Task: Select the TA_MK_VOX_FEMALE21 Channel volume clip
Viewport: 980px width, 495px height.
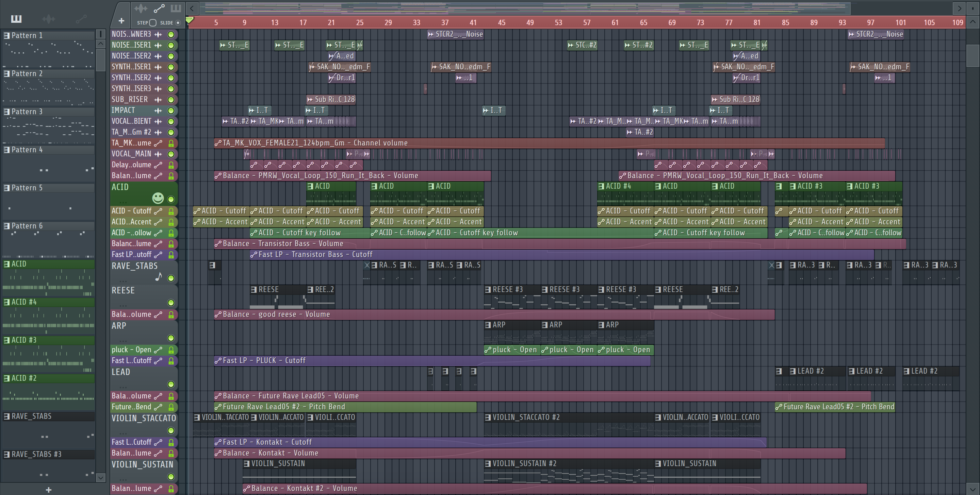Action: 549,143
